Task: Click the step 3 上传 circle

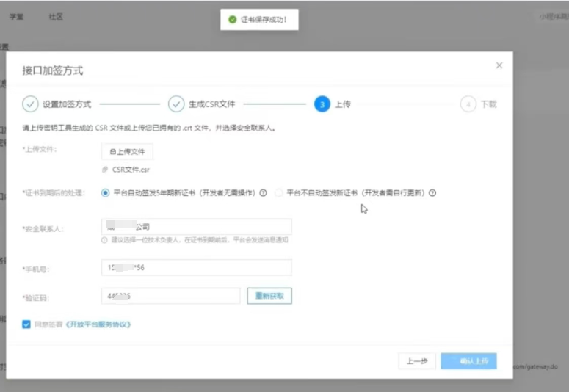Action: (x=322, y=104)
